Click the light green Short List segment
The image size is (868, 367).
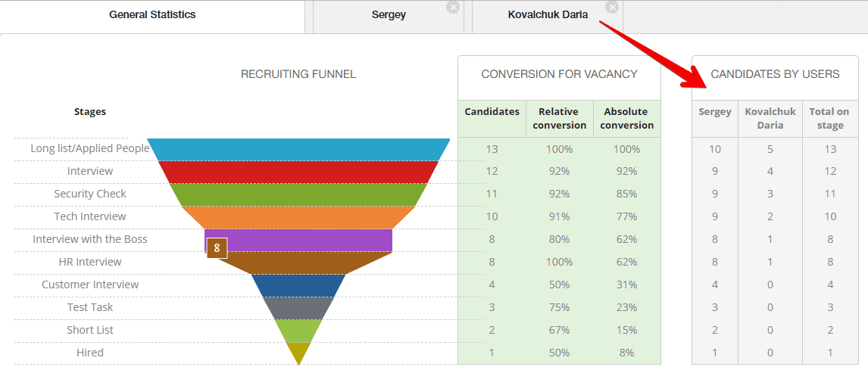tap(298, 330)
